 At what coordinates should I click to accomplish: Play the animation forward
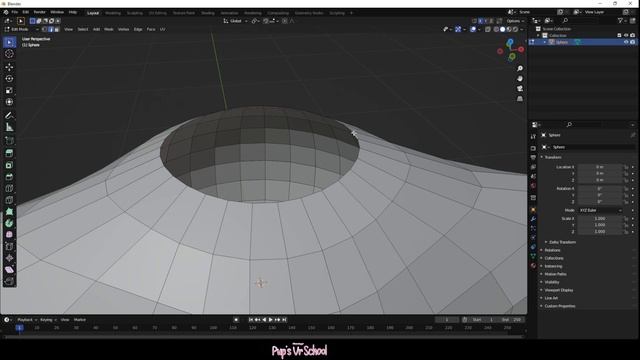[271, 320]
